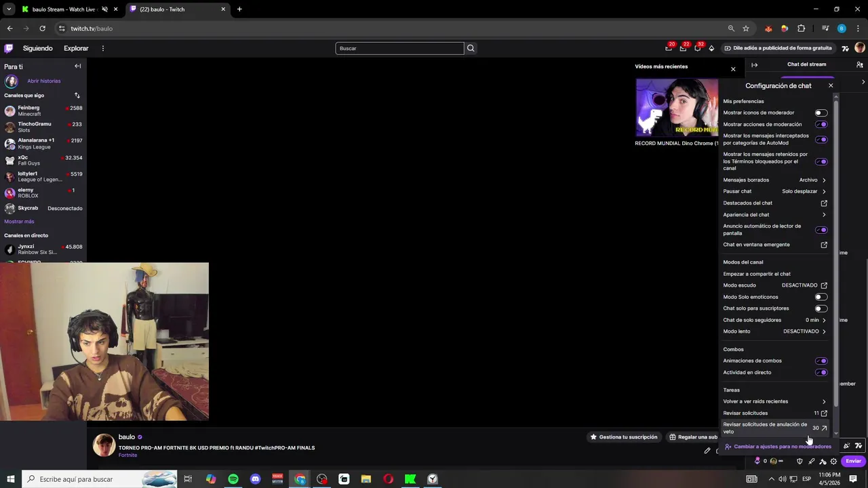Toggle Términos bloqueados retained messages switch
The width and height of the screenshot is (868, 488).
821,162
